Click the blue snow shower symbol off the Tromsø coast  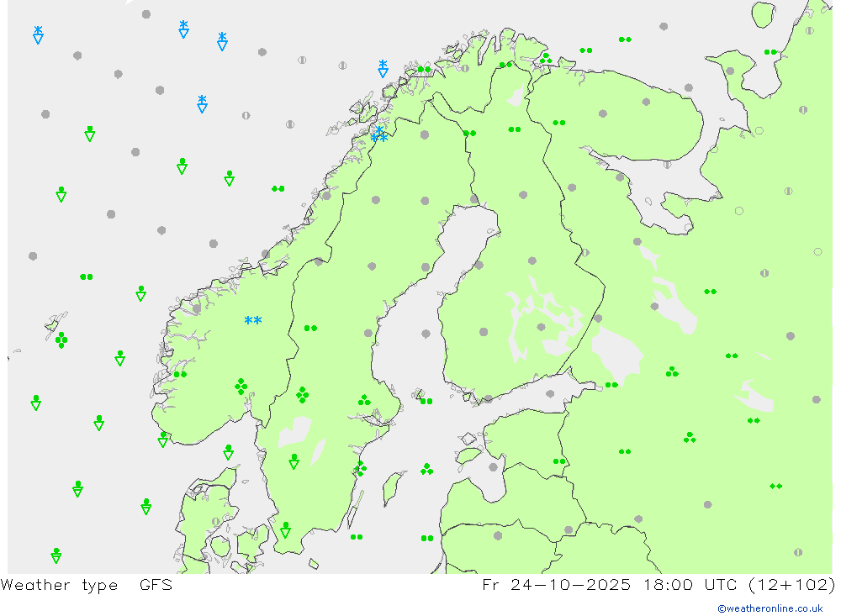(383, 69)
